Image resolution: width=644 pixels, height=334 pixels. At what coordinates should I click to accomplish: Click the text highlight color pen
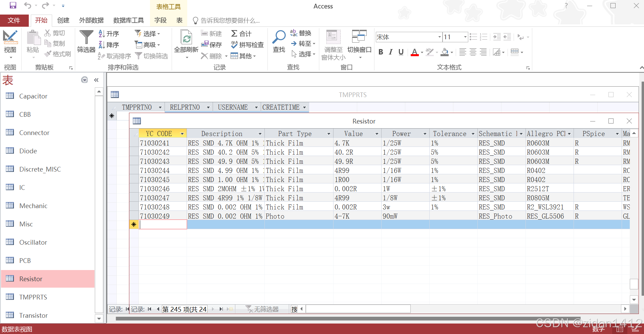tap(430, 52)
